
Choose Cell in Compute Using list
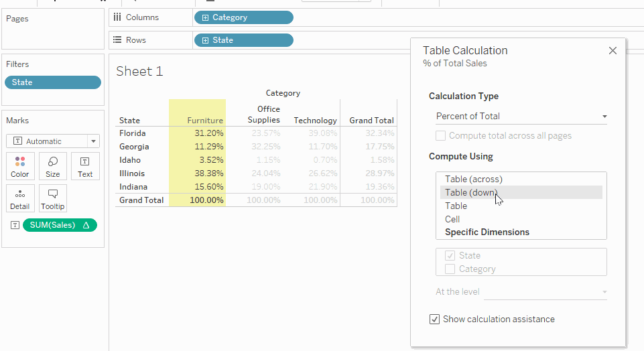coord(452,219)
